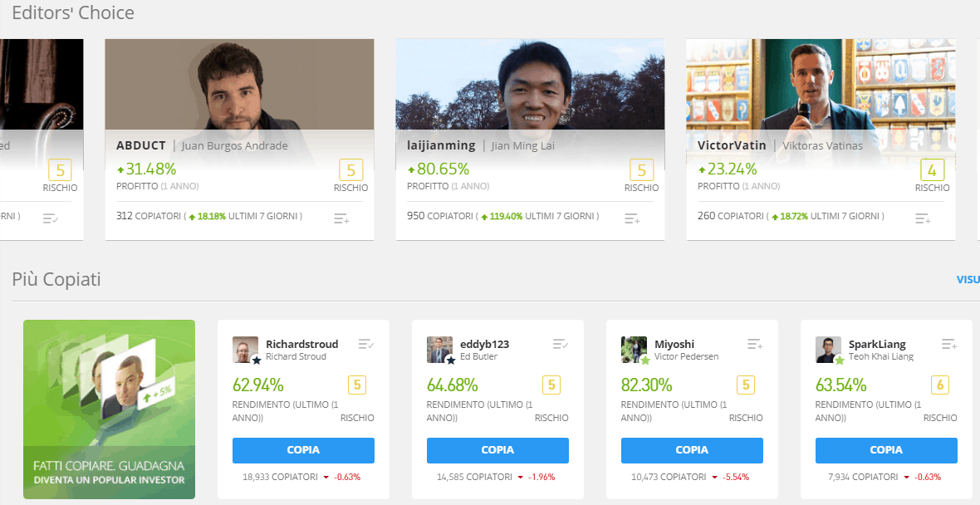Click Richardstroud 62.94% return value
This screenshot has width=980, height=505.
257,385
